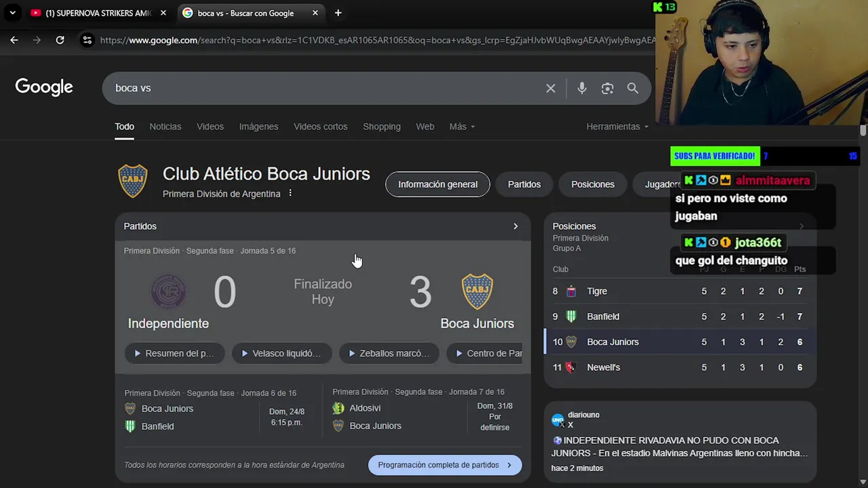
Task: Select the Posiciones chip
Action: 593,184
